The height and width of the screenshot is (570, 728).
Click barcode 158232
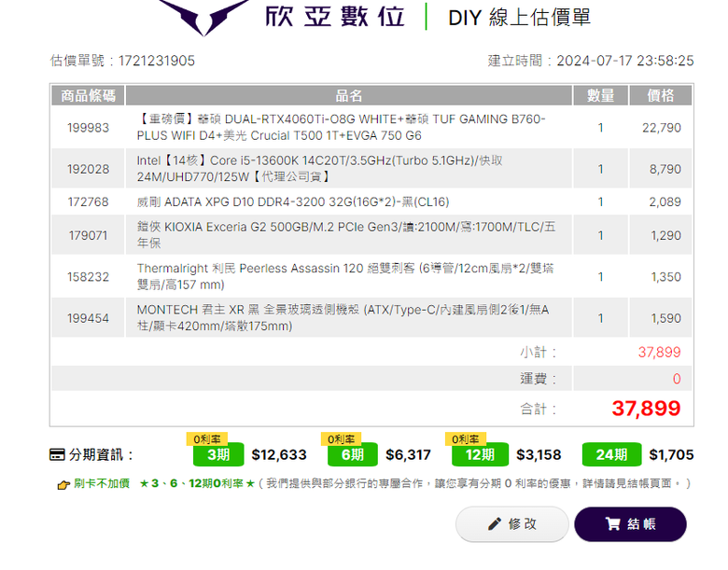click(88, 277)
